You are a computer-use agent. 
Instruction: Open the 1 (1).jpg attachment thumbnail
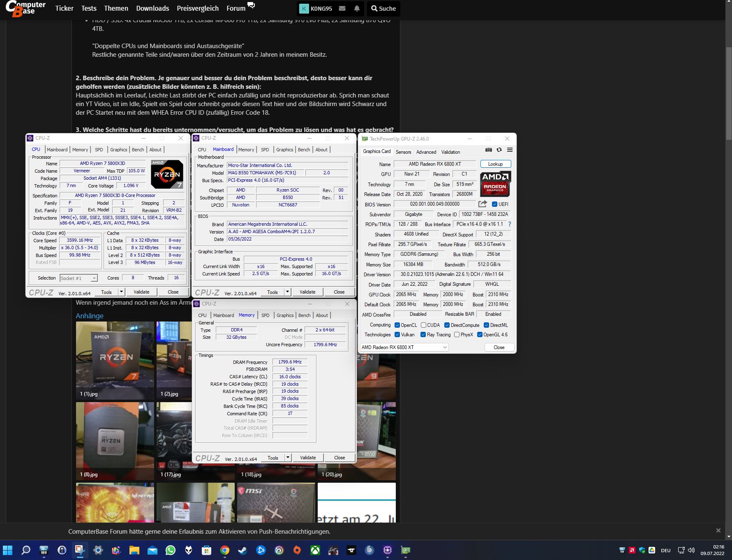click(115, 360)
